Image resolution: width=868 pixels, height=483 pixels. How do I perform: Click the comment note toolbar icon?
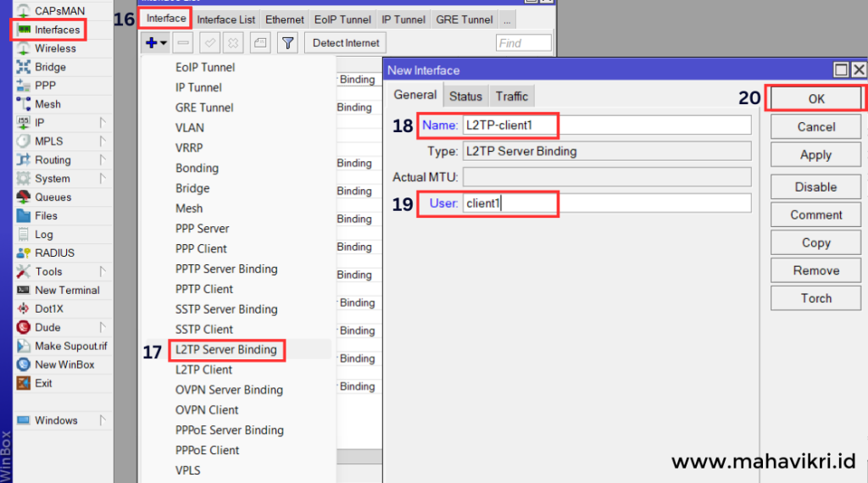(x=260, y=42)
